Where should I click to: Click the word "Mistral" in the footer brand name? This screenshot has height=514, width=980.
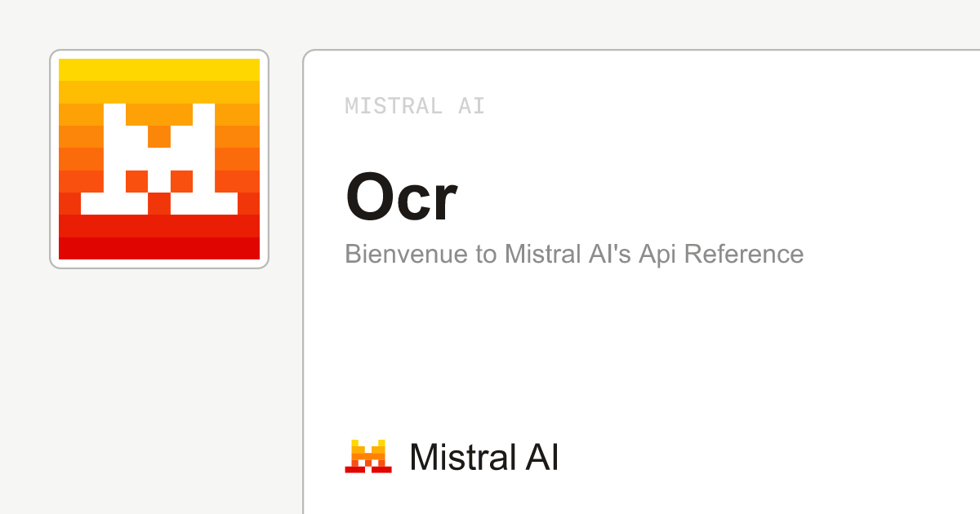459,457
